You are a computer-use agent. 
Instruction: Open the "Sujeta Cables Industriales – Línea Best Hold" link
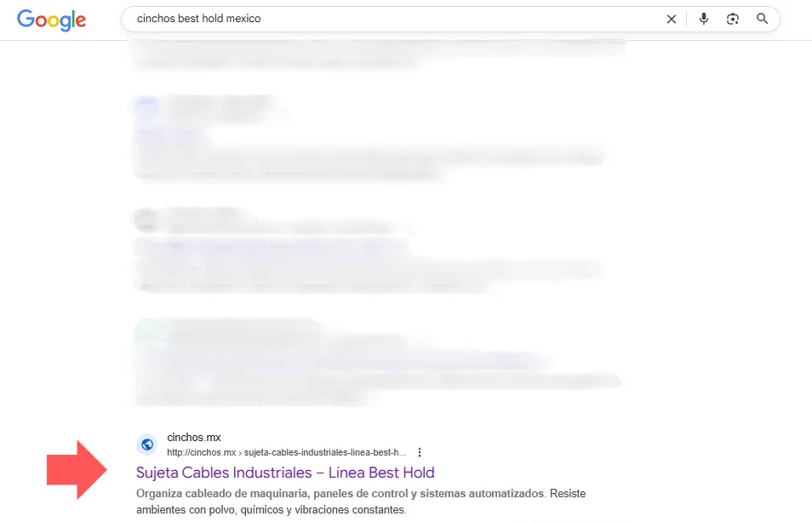[286, 473]
